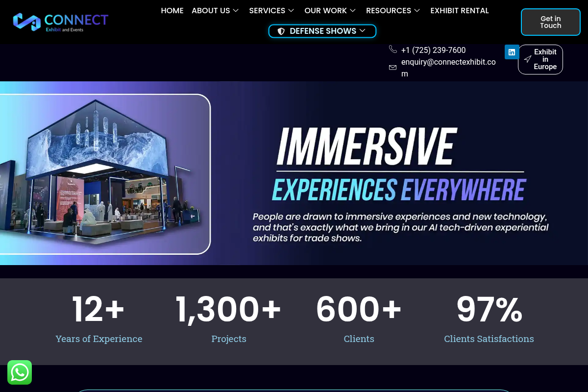588x392 pixels.
Task: Expand the Services dropdown chevron
Action: click(x=291, y=11)
